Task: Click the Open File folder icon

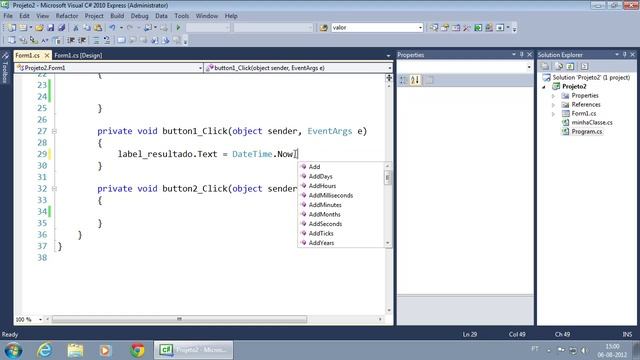Action: pyautogui.click(x=39, y=28)
